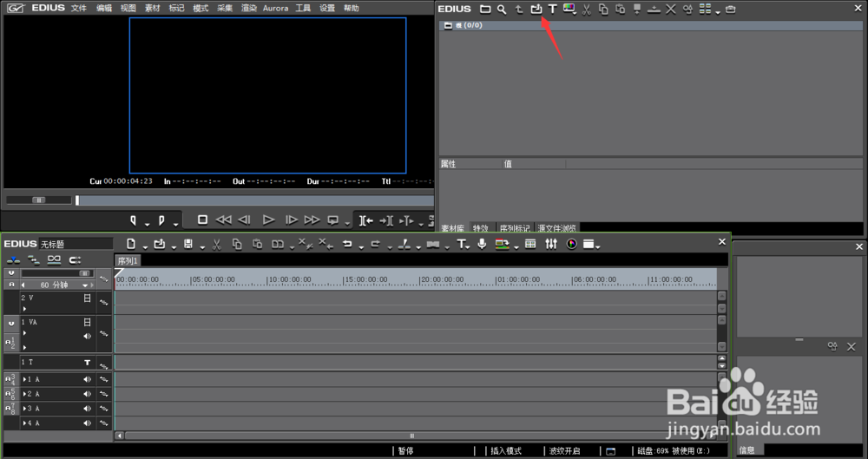Image resolution: width=868 pixels, height=459 pixels.
Task: Click the undo arrow icon in timeline toolbar
Action: click(x=347, y=244)
